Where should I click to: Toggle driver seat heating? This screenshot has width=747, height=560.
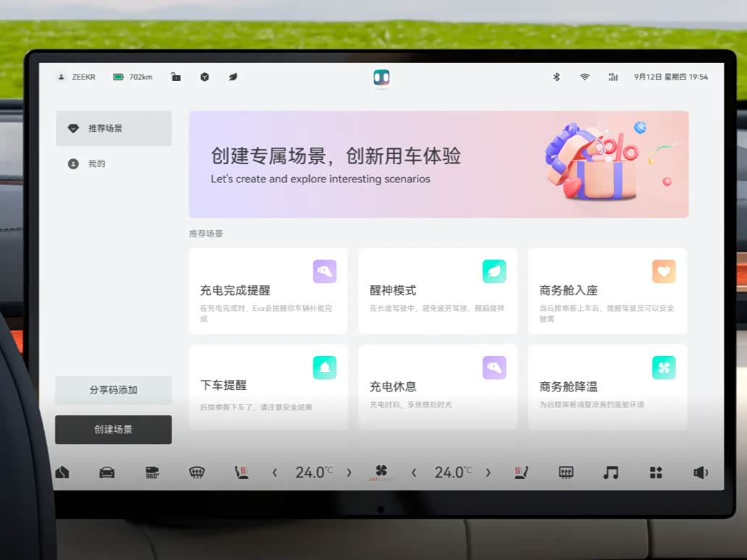pos(241,472)
